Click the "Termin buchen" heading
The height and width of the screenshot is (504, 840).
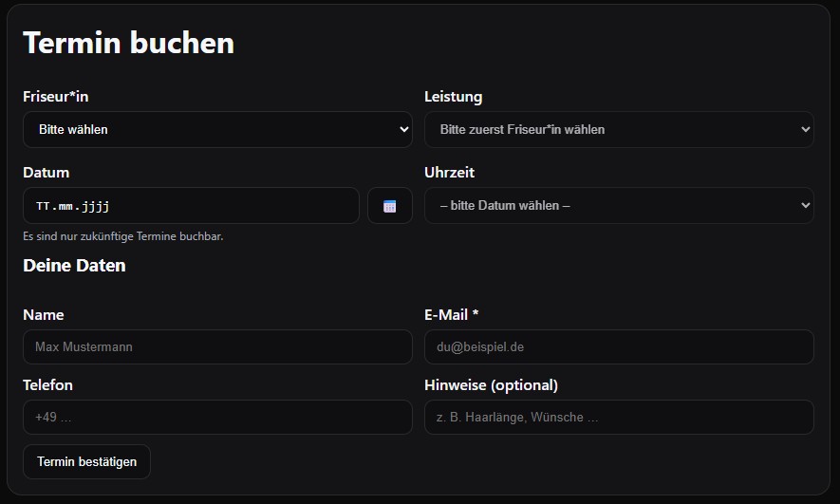128,43
